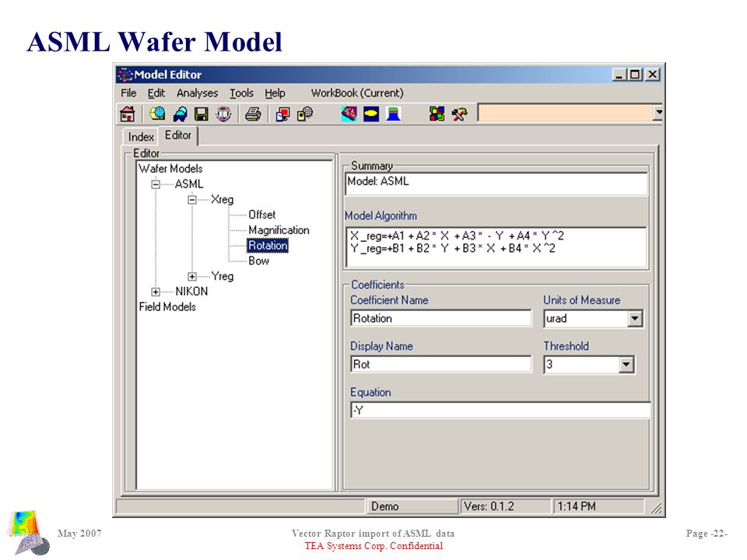Screen dimensions: 747x560
Task: Click the window resize grip in the status bar
Action: click(x=655, y=508)
